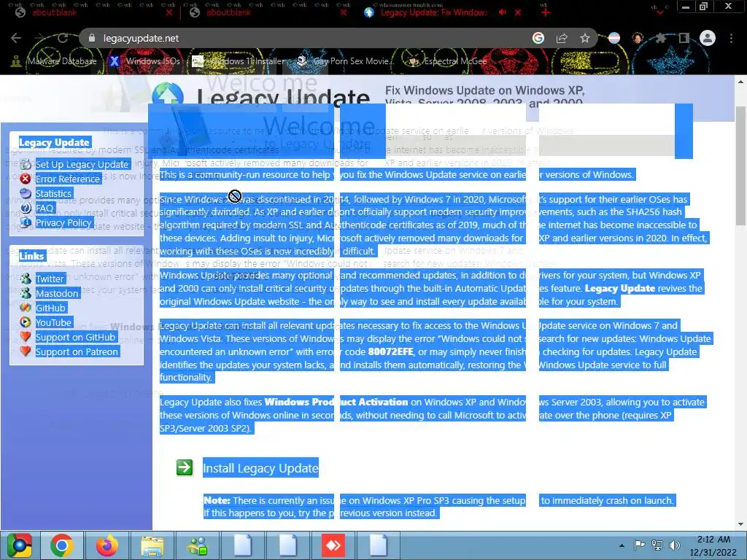This screenshot has height=560, width=747.
Task: Open the Malware Database bookmark
Action: (x=54, y=61)
